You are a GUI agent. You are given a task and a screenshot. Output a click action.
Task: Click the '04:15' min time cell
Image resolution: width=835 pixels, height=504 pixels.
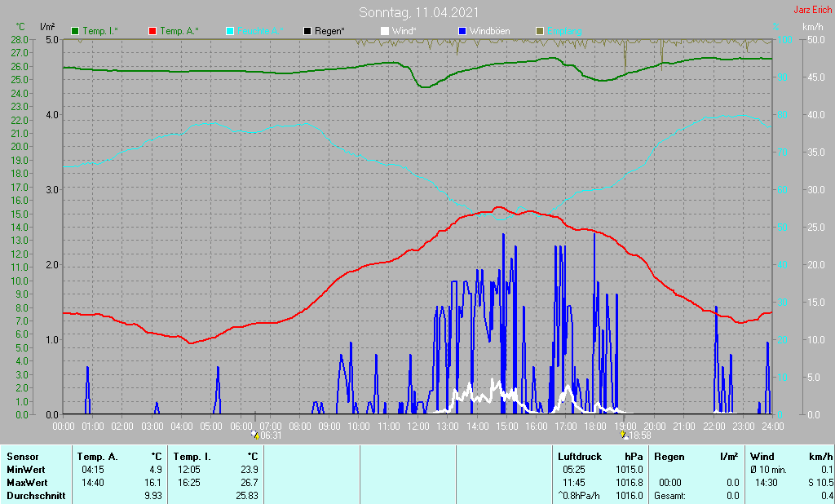coord(92,470)
